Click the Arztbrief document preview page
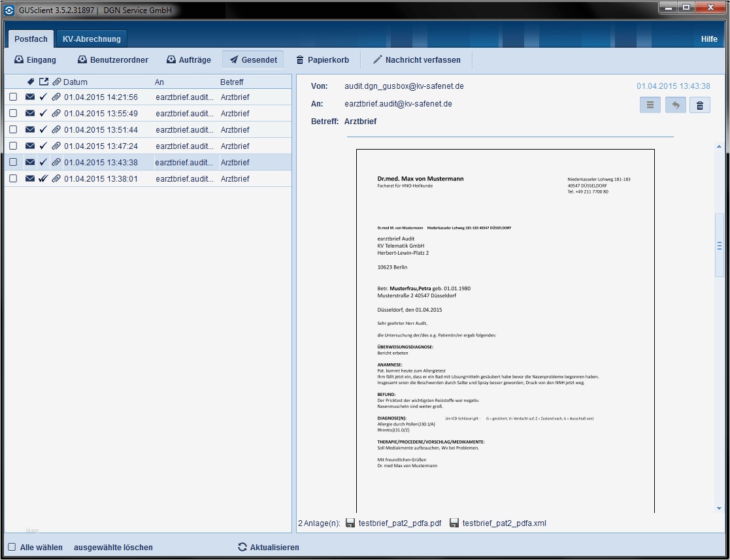 [505, 331]
